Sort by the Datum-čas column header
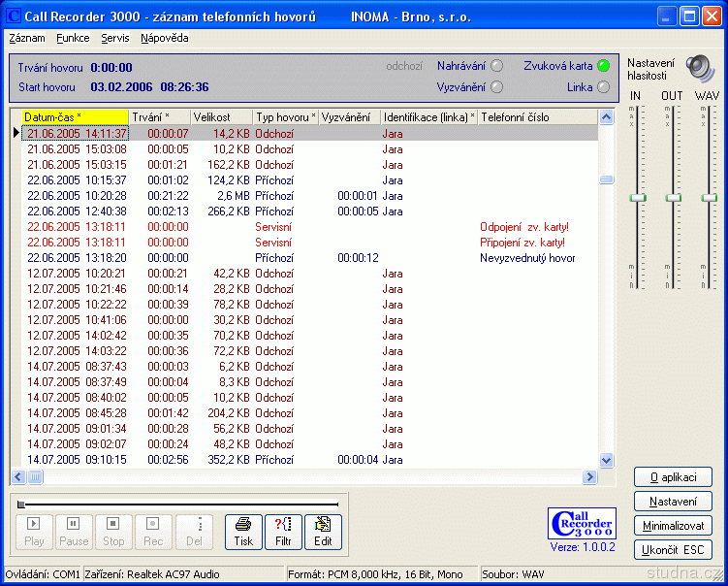The image size is (728, 586). [74, 117]
